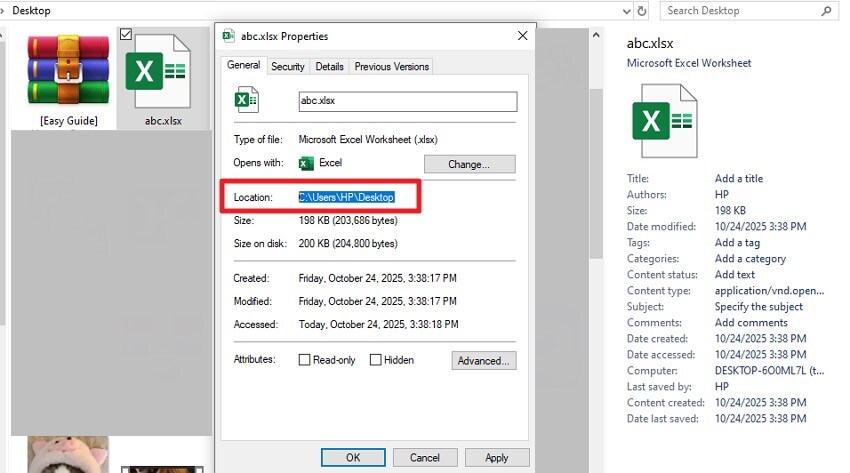Click the large Excel icon in the details pane
This screenshot has width=850, height=473.
pos(665,121)
